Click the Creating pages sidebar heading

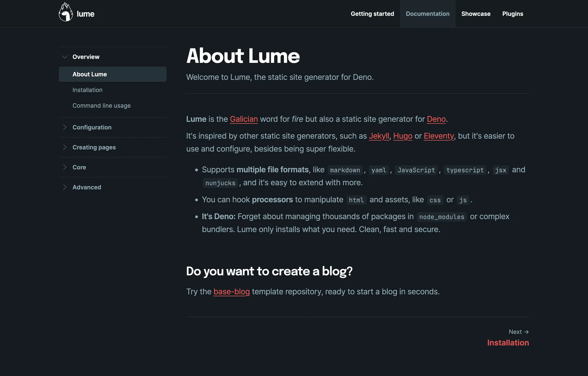[x=94, y=147]
